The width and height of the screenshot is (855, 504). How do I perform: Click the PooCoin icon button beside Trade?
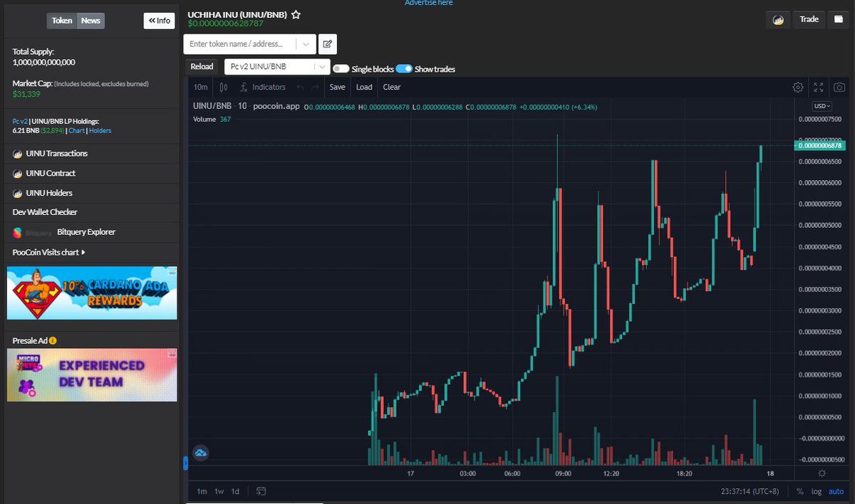pos(778,20)
